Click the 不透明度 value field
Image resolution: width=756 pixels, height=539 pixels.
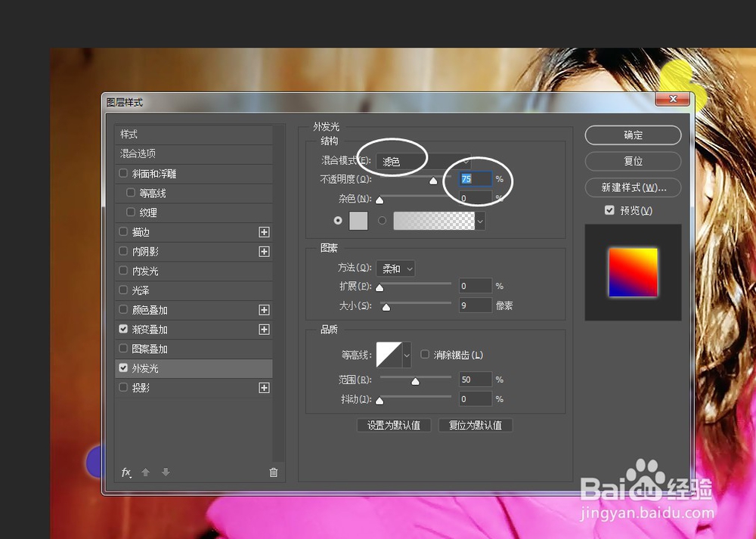tap(476, 179)
